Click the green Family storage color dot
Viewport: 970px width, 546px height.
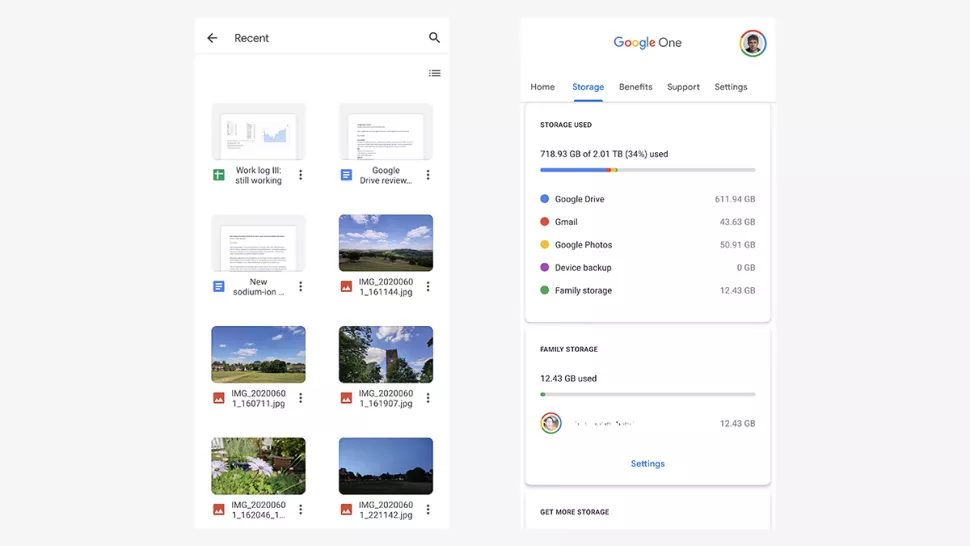(x=544, y=290)
